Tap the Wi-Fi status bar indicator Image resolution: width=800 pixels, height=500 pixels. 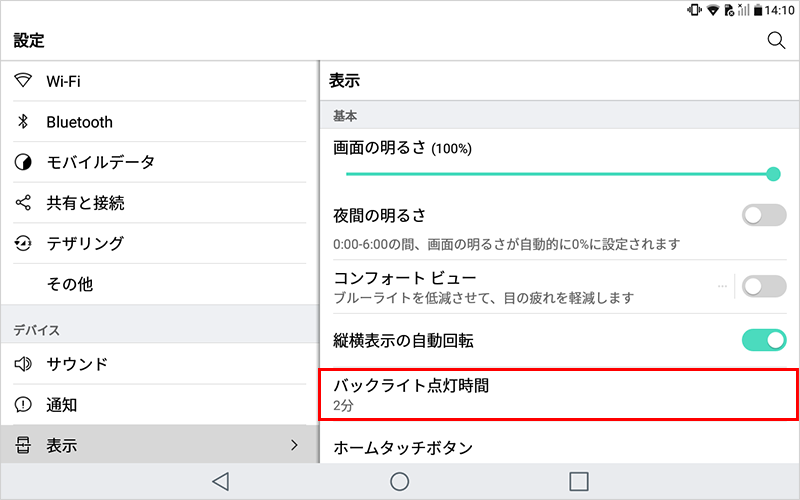tap(713, 10)
